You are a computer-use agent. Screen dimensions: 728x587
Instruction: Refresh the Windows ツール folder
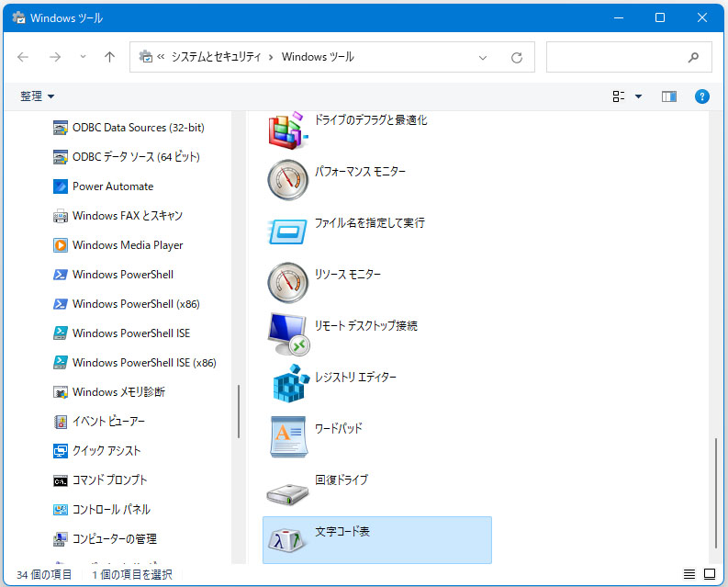click(x=517, y=58)
